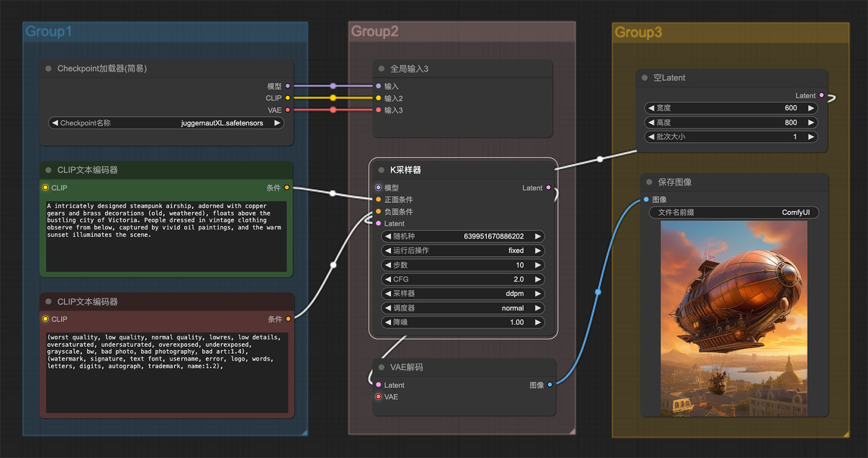Click the VAE input socket on VAE解码
Image resolution: width=868 pixels, height=458 pixels.
[x=378, y=397]
